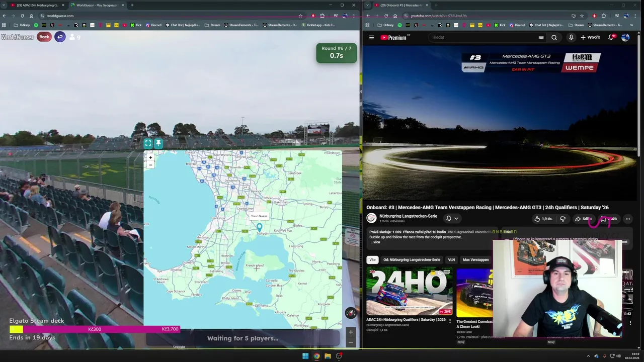Open YouTube notifications bell
Image resolution: width=644 pixels, height=362 pixels.
pyautogui.click(x=611, y=37)
